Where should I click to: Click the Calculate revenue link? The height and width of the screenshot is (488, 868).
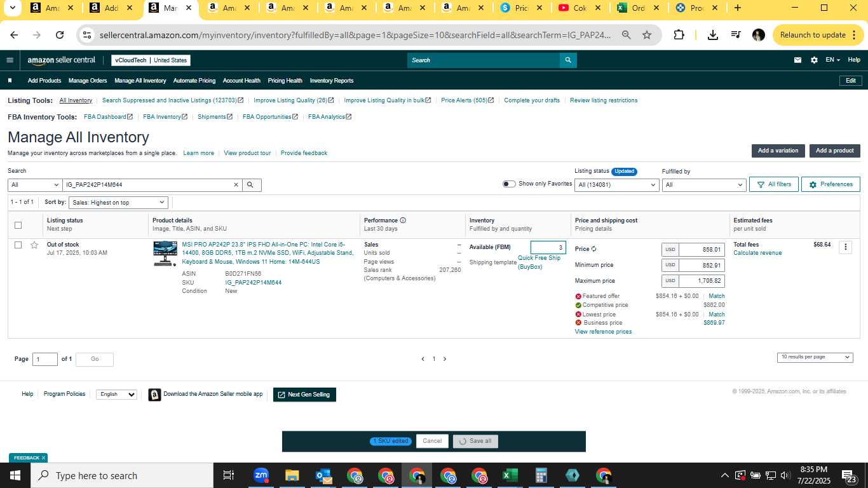pos(757,253)
